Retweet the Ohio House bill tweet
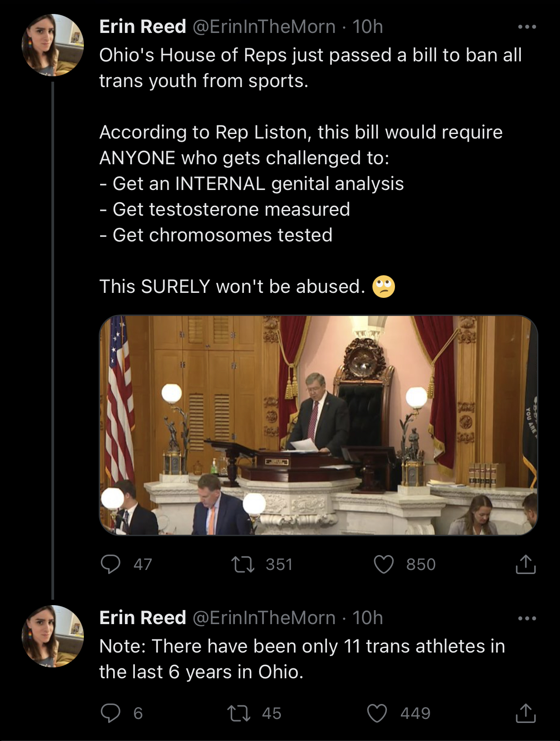The width and height of the screenshot is (560, 741). pos(243,564)
